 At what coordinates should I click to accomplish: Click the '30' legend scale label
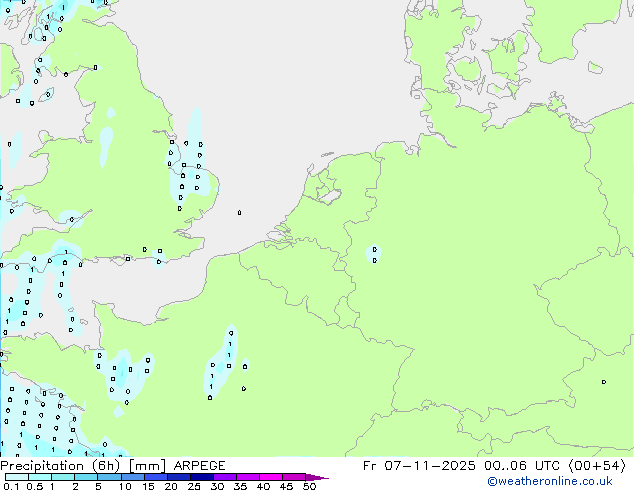(x=217, y=486)
